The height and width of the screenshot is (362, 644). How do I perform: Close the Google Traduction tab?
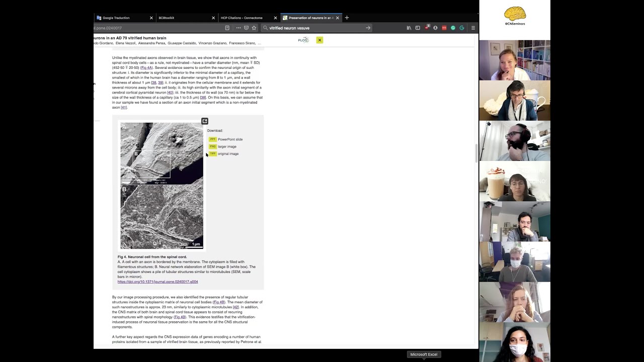pos(151,18)
